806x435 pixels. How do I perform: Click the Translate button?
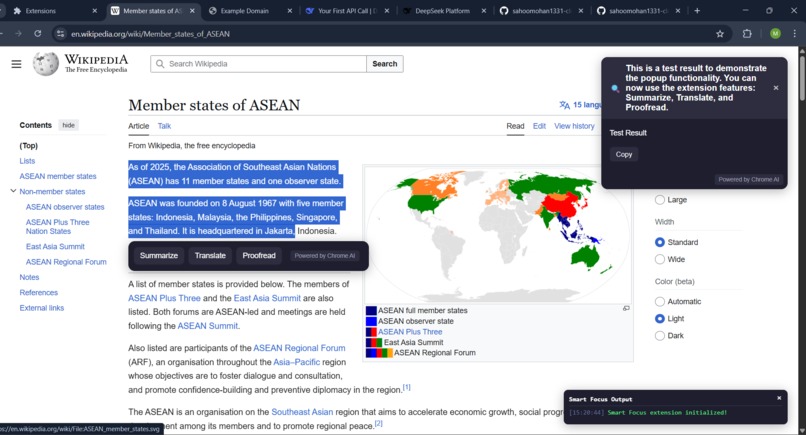(x=210, y=256)
